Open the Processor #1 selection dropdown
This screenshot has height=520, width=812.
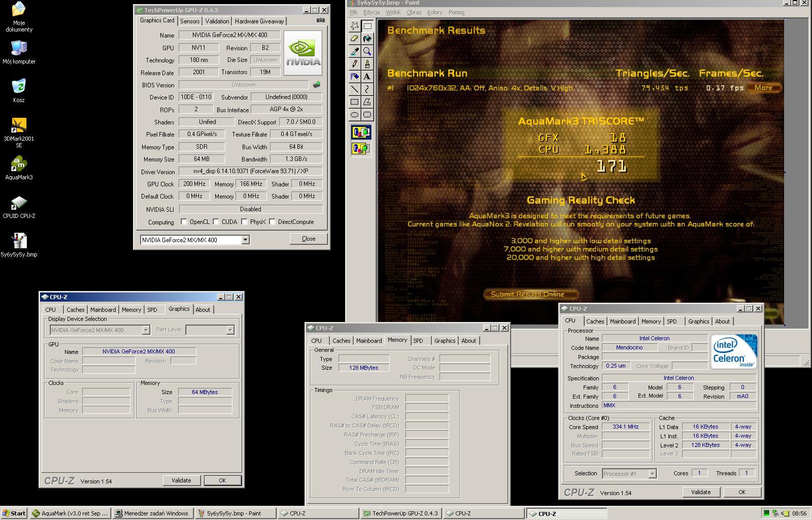click(652, 474)
